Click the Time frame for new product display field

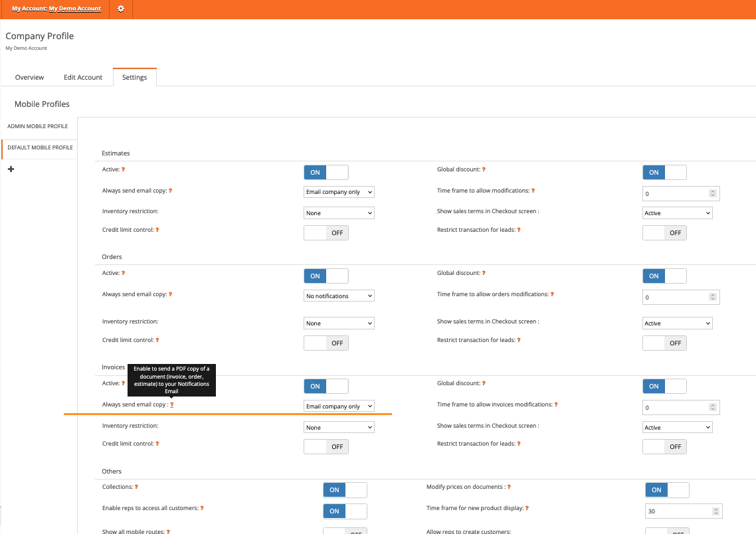[x=678, y=511]
